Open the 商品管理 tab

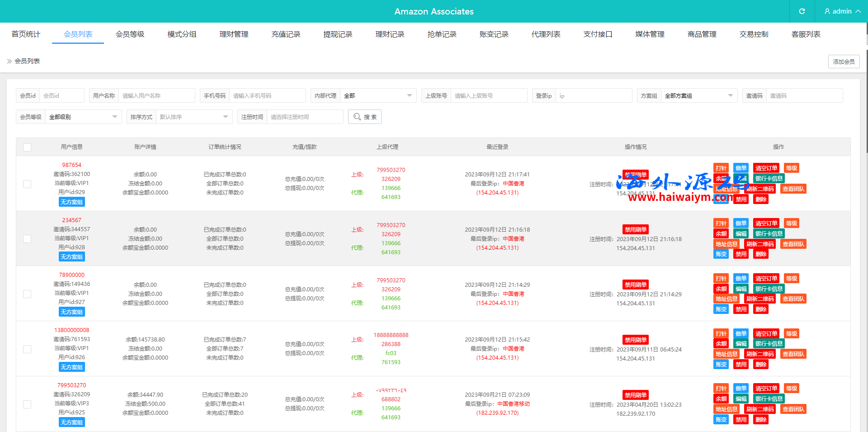[702, 34]
